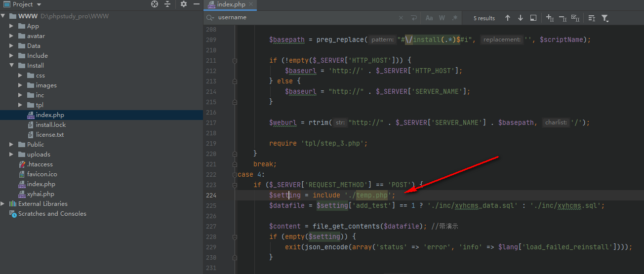Expand the avatar folder
Screen dimensions: 644x274
pos(11,36)
